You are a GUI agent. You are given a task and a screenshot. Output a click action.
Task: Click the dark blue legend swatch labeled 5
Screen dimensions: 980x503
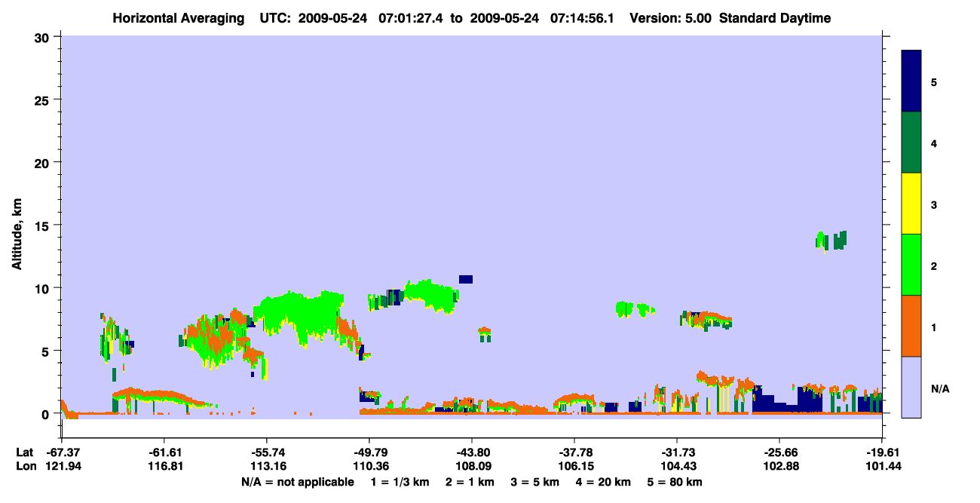[911, 81]
